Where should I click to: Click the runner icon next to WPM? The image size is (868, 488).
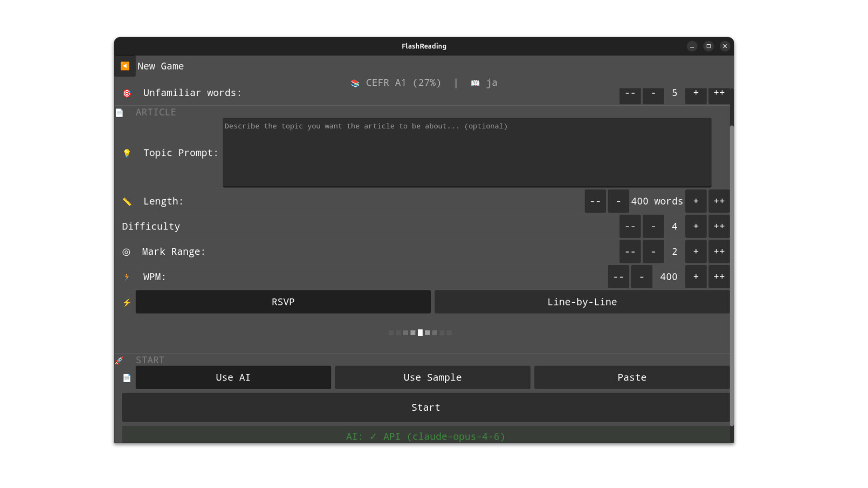click(127, 277)
